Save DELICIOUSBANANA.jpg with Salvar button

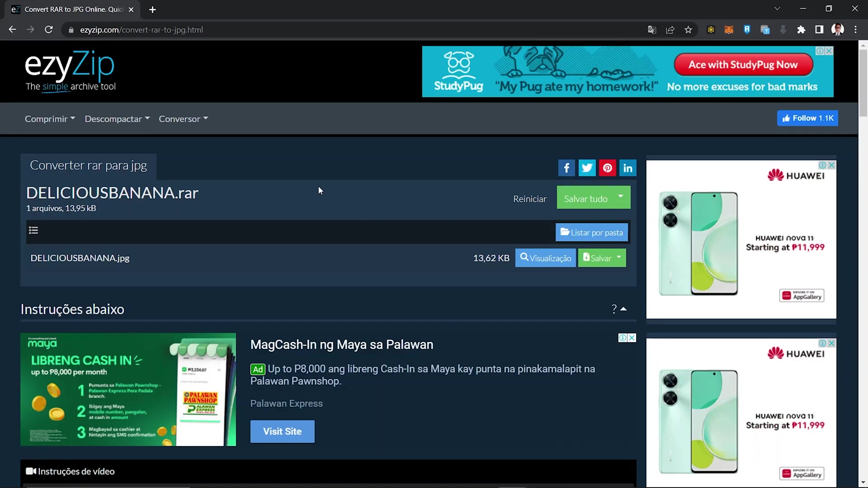[597, 258]
